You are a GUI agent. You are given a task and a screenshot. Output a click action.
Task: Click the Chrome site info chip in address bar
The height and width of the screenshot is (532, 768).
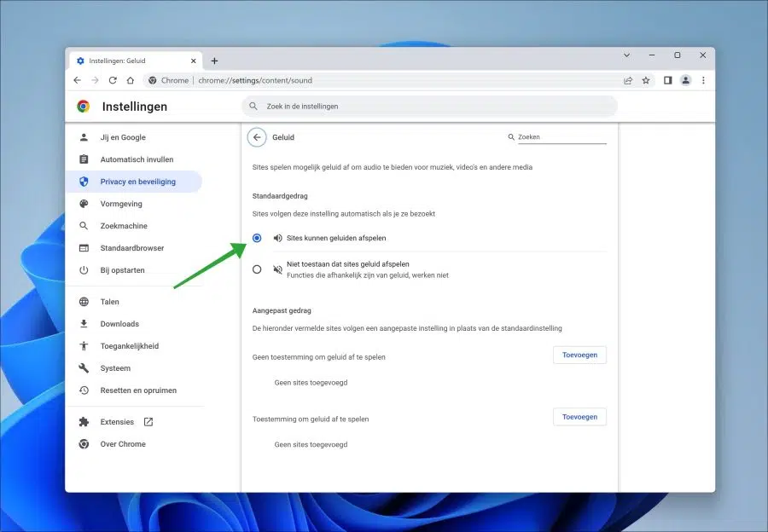click(x=168, y=80)
